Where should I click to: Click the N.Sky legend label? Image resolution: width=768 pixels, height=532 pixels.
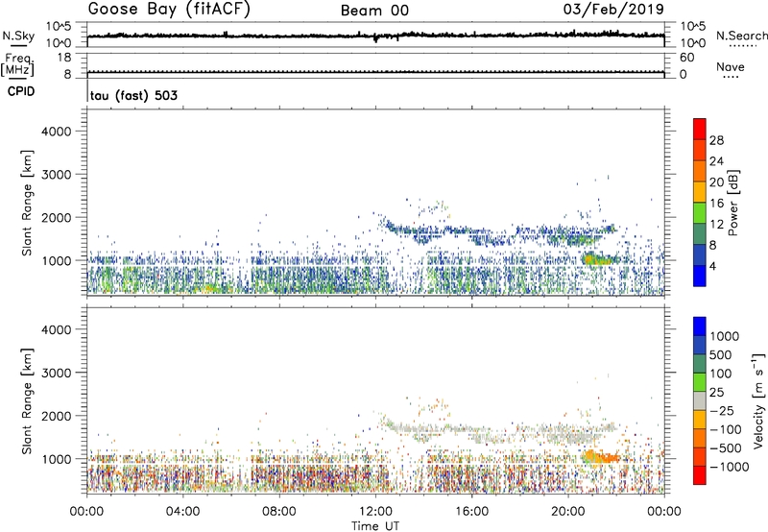(x=18, y=36)
